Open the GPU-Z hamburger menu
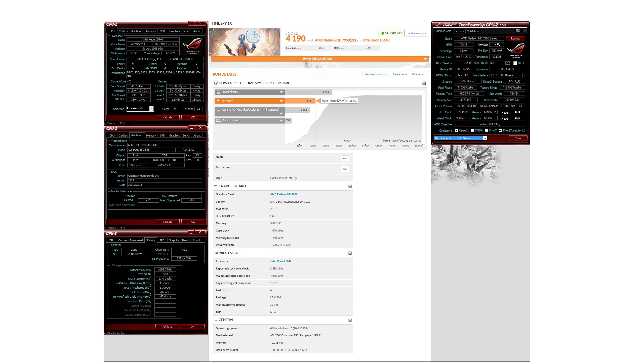644x362 pixels. (x=525, y=30)
